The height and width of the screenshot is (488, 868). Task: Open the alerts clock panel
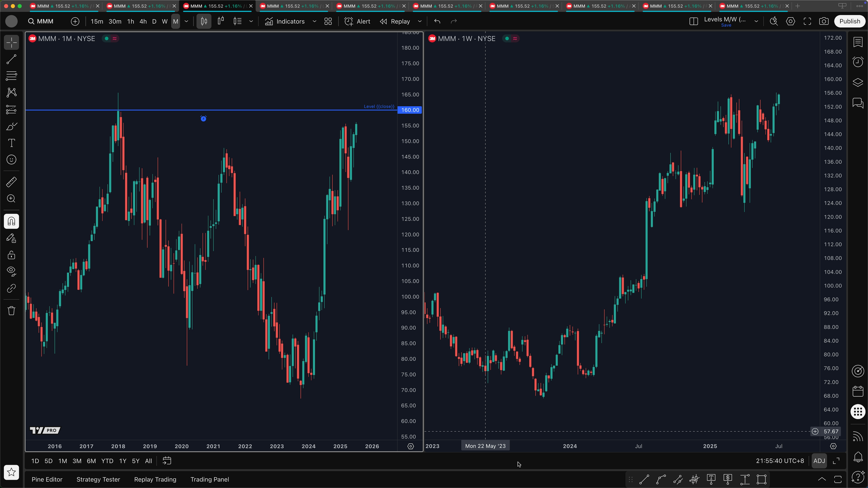click(x=858, y=62)
